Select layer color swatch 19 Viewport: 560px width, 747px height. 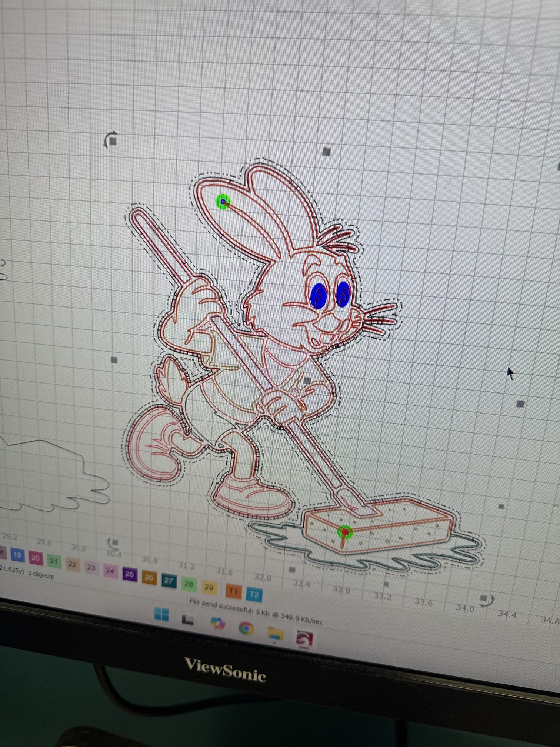coord(17,555)
